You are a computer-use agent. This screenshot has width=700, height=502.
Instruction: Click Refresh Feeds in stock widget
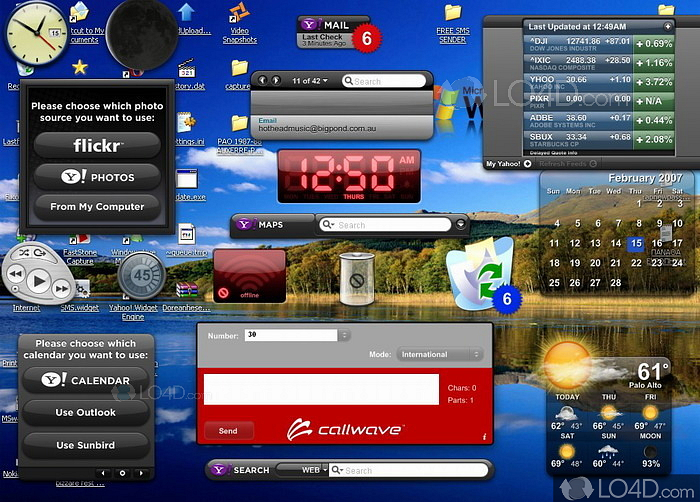click(x=568, y=164)
